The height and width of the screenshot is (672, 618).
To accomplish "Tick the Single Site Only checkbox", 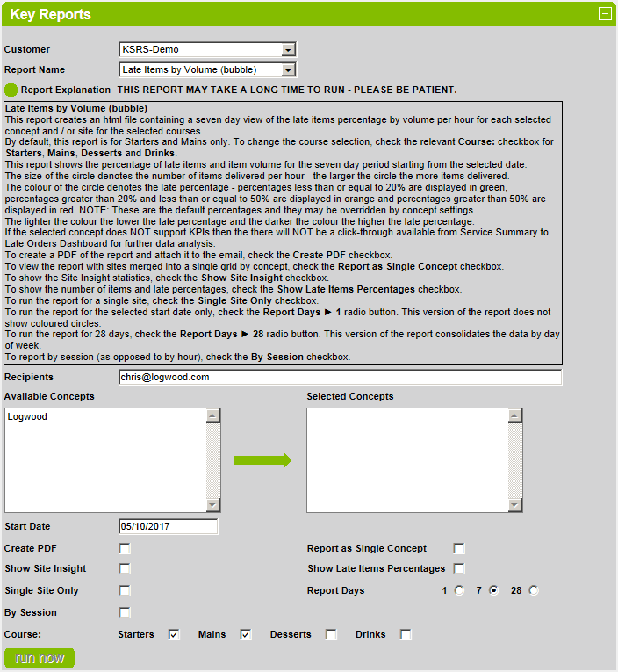I will click(x=125, y=591).
